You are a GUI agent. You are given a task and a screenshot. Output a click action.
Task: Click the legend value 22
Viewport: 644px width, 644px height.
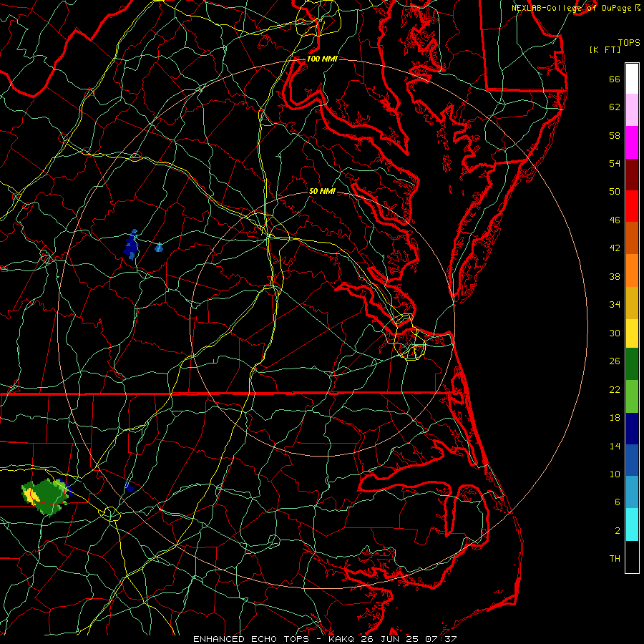tap(615, 389)
